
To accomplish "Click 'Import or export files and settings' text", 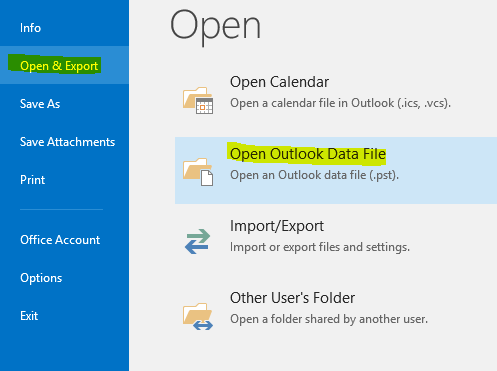I will (x=320, y=247).
